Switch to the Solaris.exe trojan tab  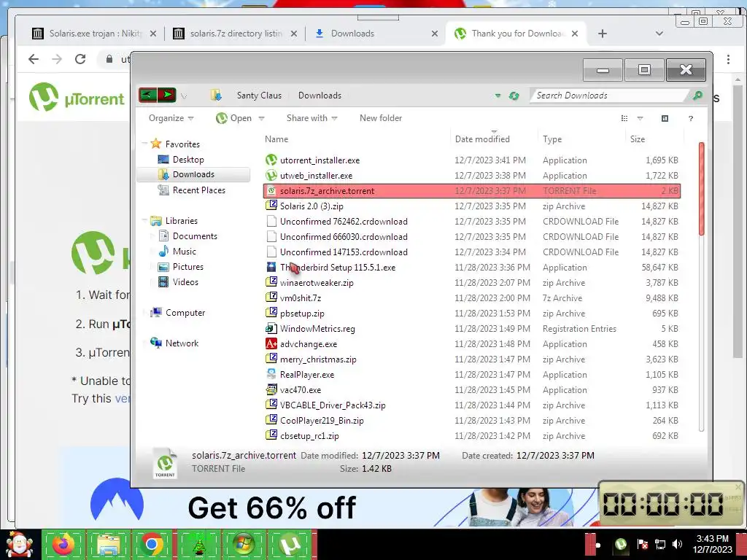94,34
